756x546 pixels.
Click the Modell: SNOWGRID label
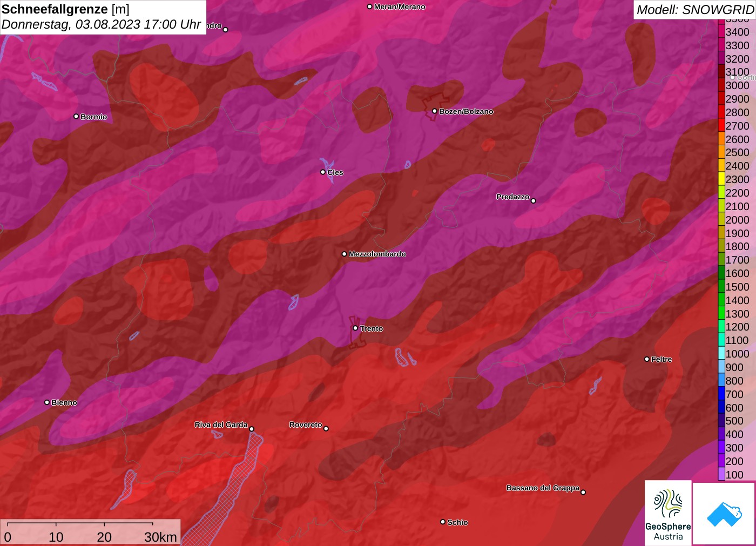[695, 10]
